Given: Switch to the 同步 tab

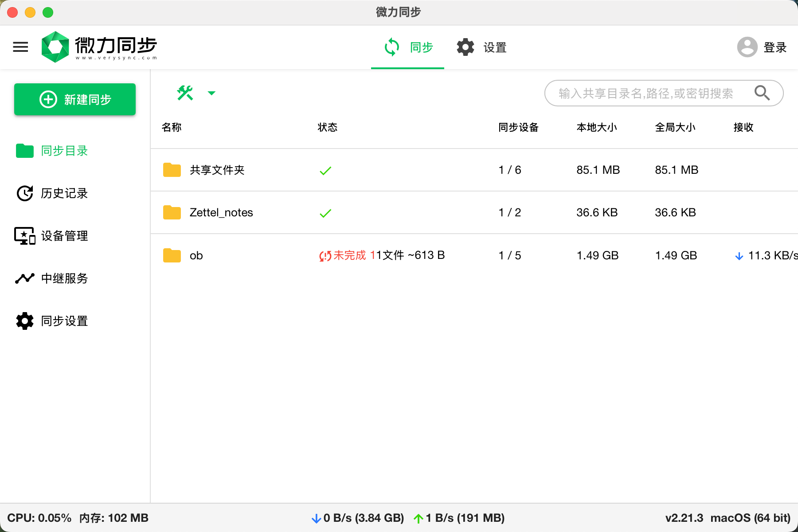Looking at the screenshot, I should coord(407,47).
